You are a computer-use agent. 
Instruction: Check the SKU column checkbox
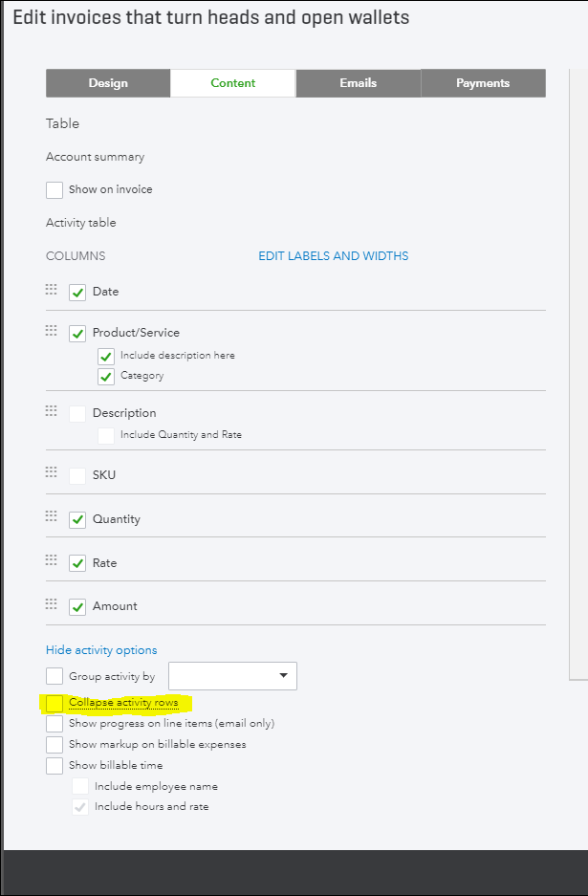coord(77,475)
